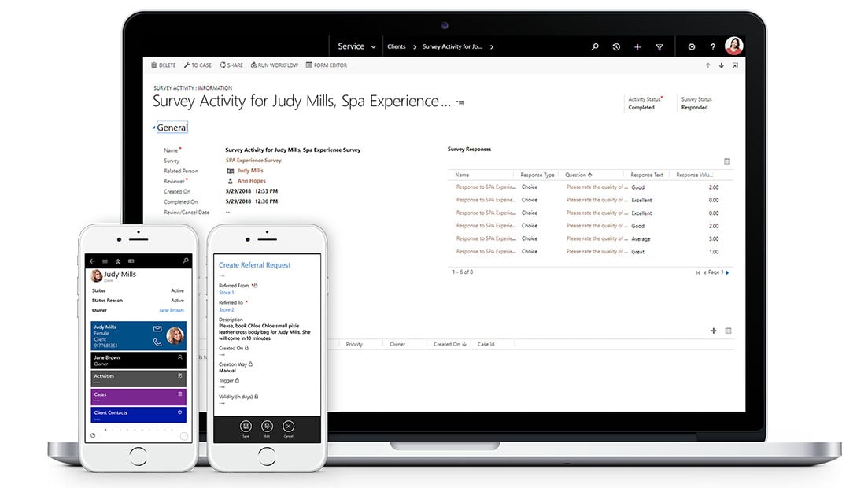Sort by the Question column header
The image size is (868, 488).
coord(578,175)
